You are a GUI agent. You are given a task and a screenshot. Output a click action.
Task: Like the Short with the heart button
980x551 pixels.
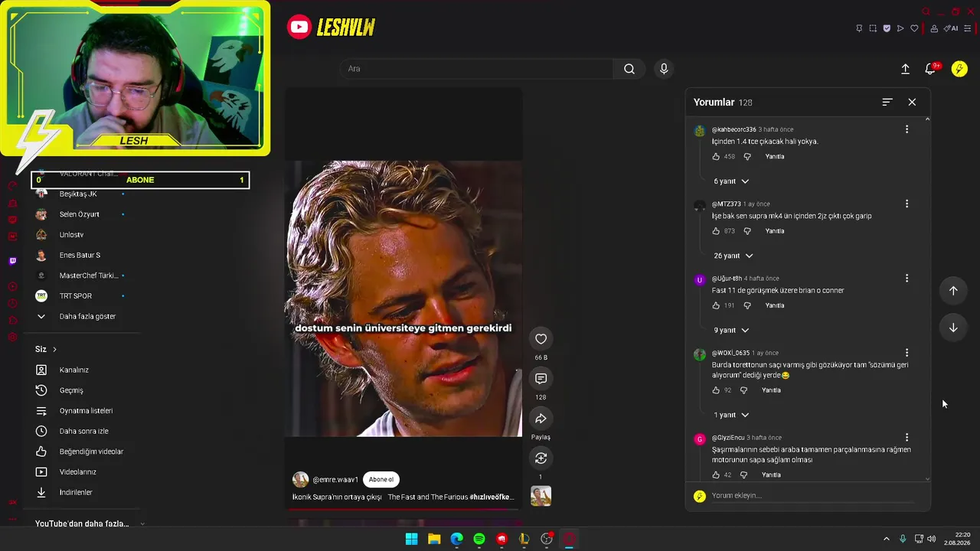(541, 339)
